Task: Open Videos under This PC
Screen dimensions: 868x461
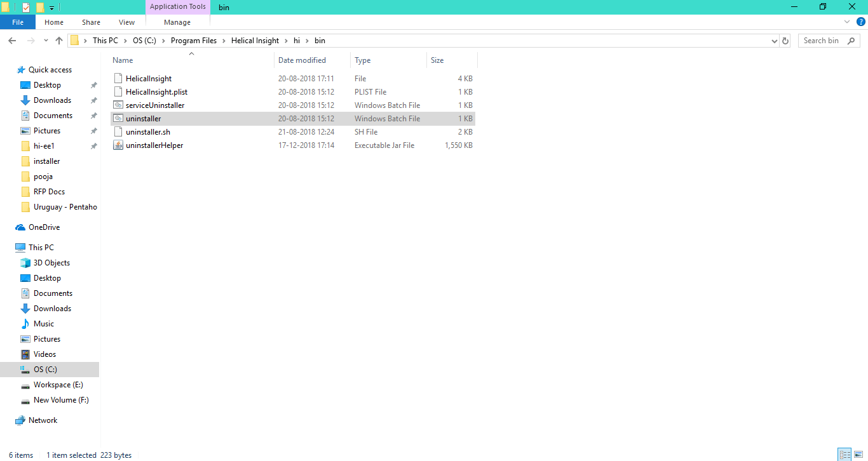Action: [x=44, y=354]
